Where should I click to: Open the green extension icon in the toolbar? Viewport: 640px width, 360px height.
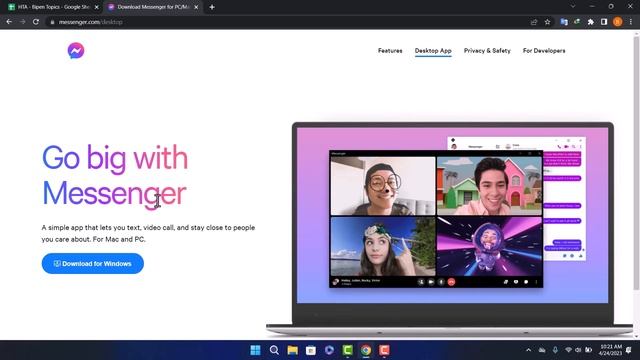(577, 22)
